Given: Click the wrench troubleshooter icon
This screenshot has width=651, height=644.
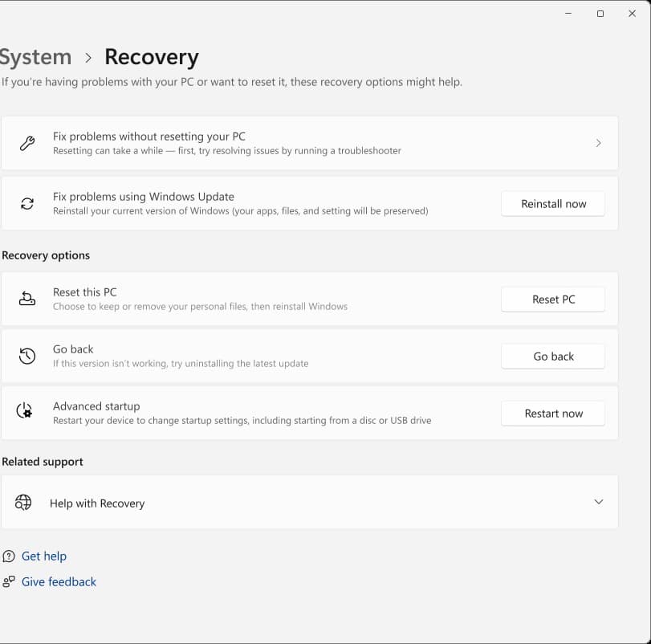Looking at the screenshot, I should point(27,143).
